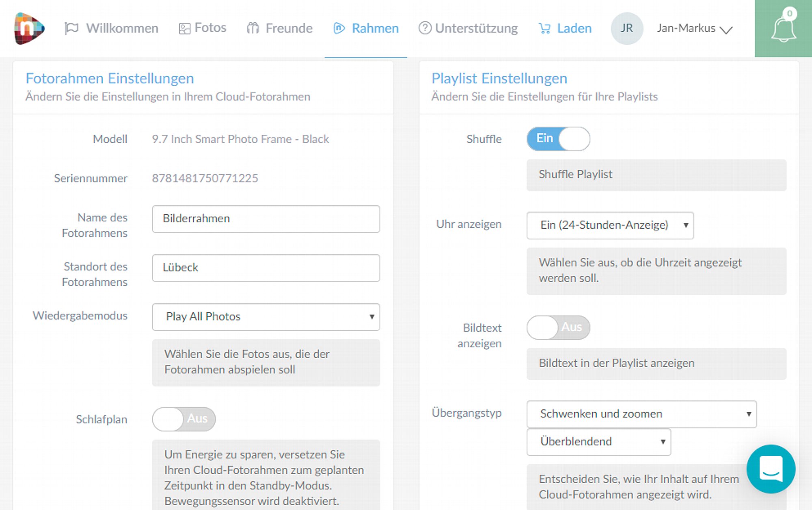Click the Name des Fotorahmens input field

coord(266,219)
